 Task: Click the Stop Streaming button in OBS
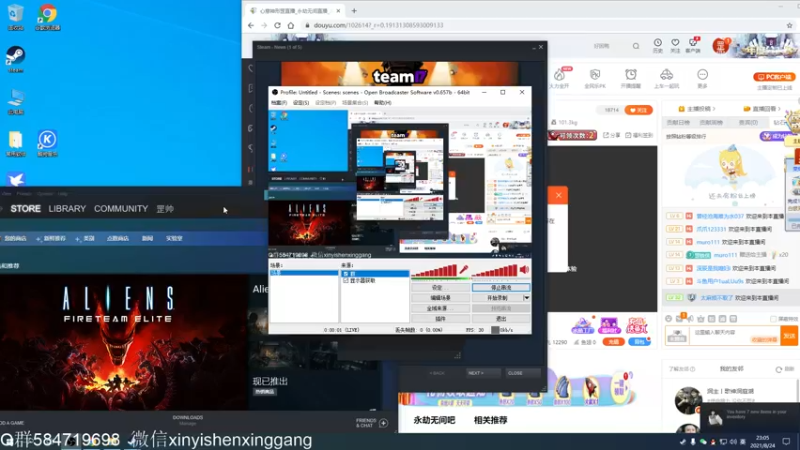pos(501,288)
